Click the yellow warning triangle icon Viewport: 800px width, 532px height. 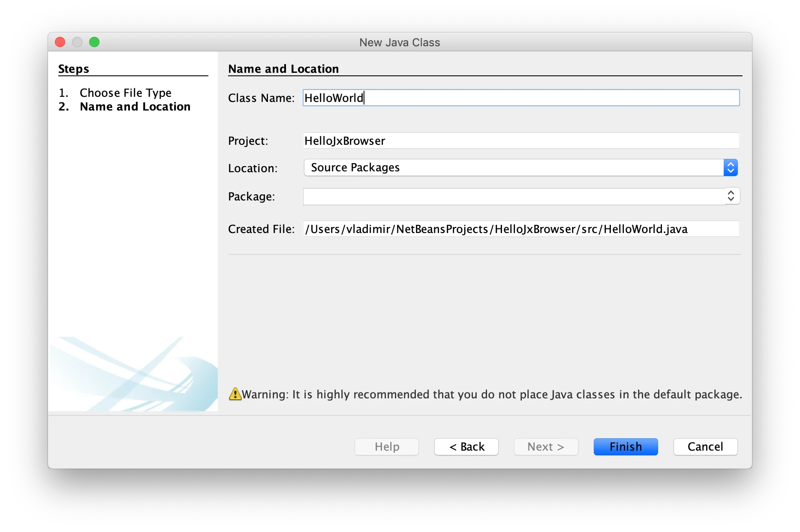point(235,394)
